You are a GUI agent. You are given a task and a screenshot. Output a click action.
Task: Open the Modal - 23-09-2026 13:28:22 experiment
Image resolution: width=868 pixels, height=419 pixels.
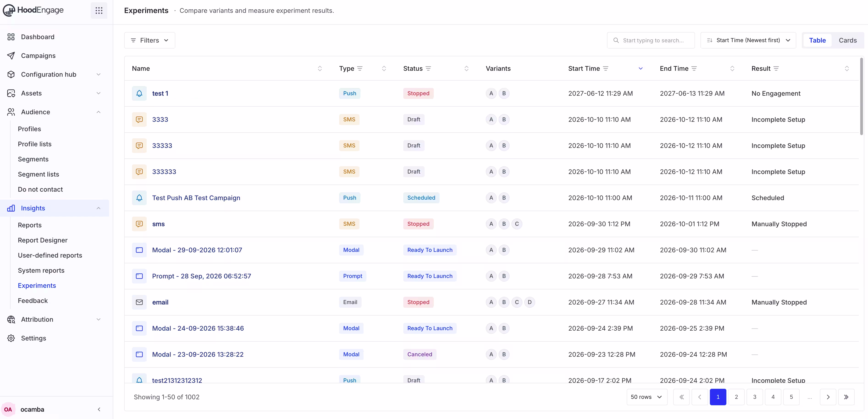tap(198, 354)
